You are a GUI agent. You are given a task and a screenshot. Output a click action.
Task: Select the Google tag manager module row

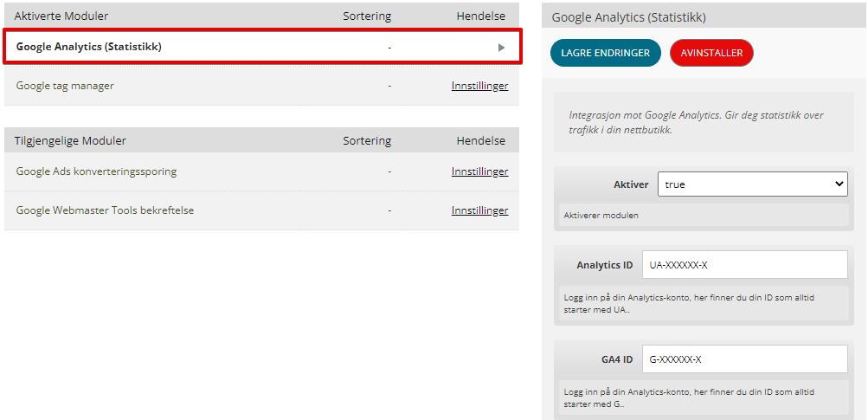coord(262,86)
